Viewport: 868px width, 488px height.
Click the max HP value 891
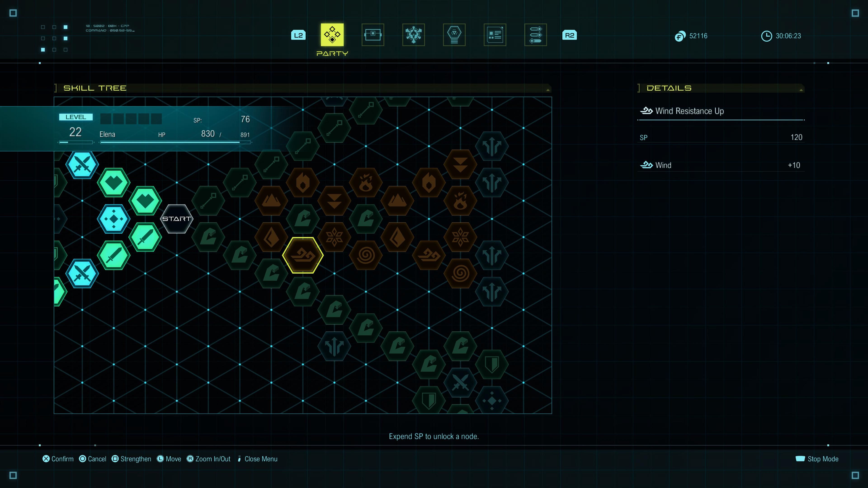click(x=245, y=135)
